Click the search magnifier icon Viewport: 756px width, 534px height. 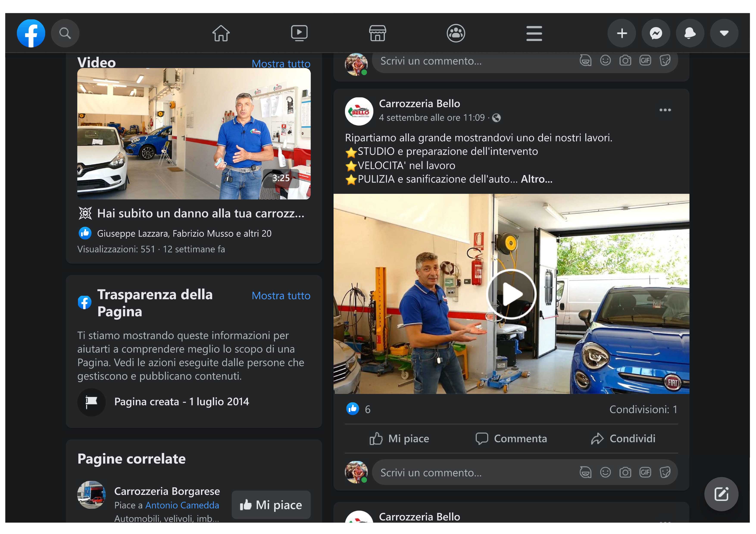tap(65, 33)
